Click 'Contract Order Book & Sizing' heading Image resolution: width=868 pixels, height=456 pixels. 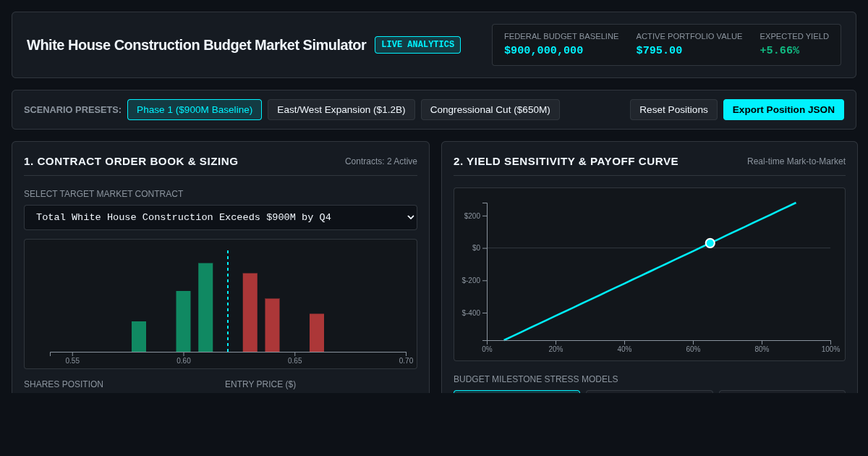tap(131, 161)
